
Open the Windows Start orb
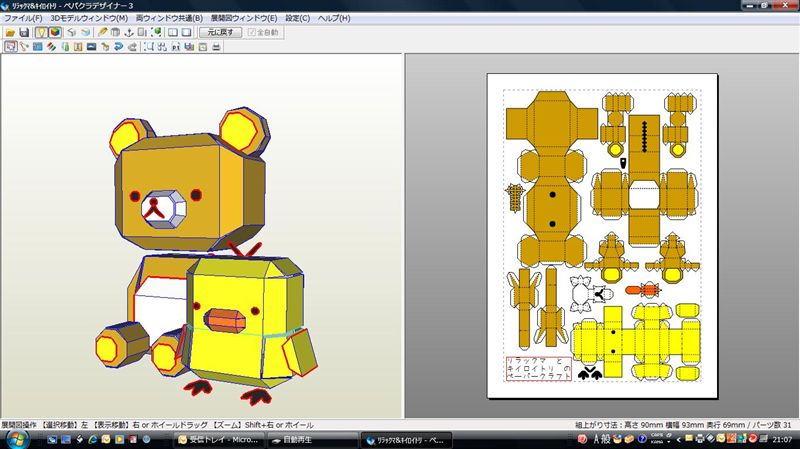[16, 439]
